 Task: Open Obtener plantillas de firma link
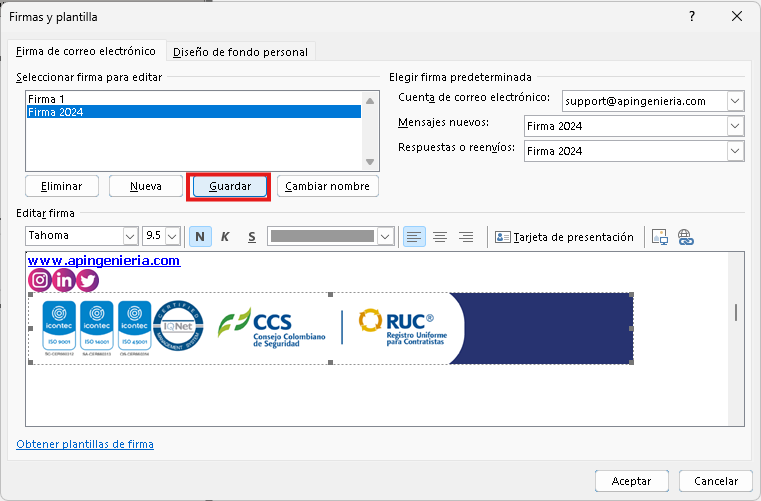(x=85, y=444)
